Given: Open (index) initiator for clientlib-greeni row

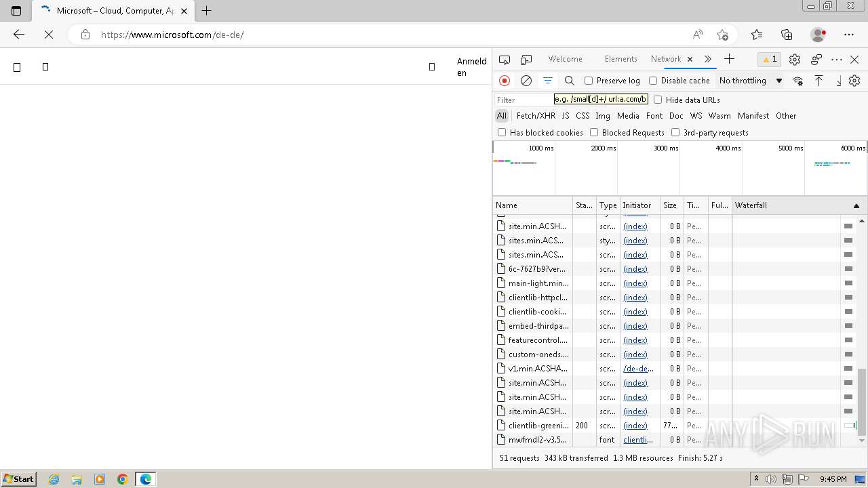Looking at the screenshot, I should tap(635, 426).
